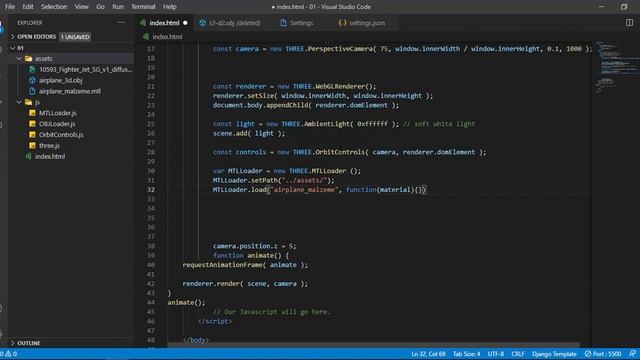Click the restore window button
This screenshot has height=360, width=640.
pyautogui.click(x=624, y=7)
